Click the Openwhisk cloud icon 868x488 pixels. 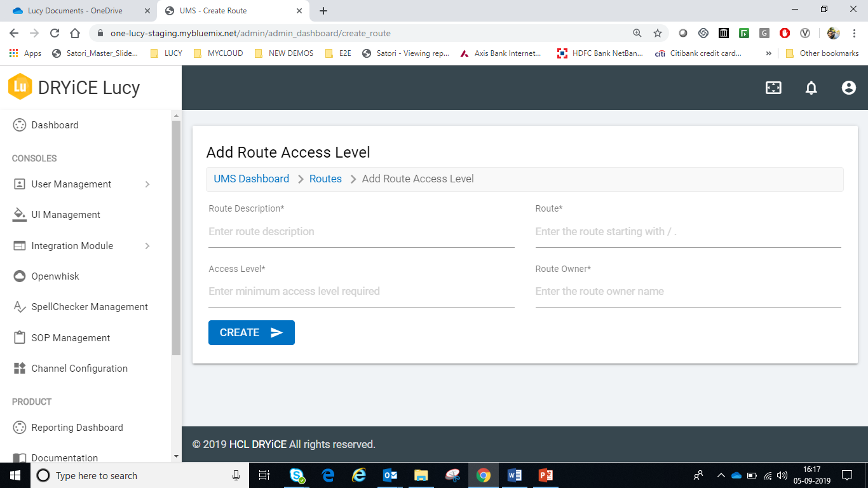[20, 276]
